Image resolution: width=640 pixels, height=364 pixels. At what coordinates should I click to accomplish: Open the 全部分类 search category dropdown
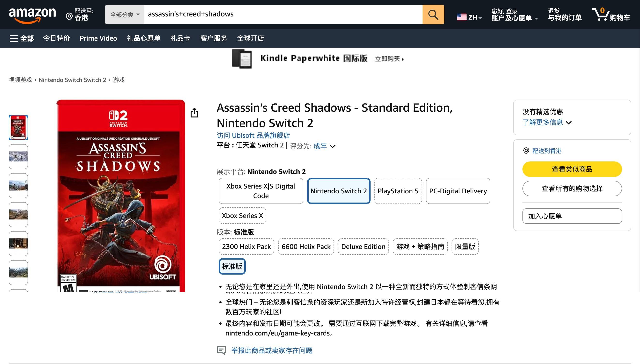pyautogui.click(x=124, y=15)
